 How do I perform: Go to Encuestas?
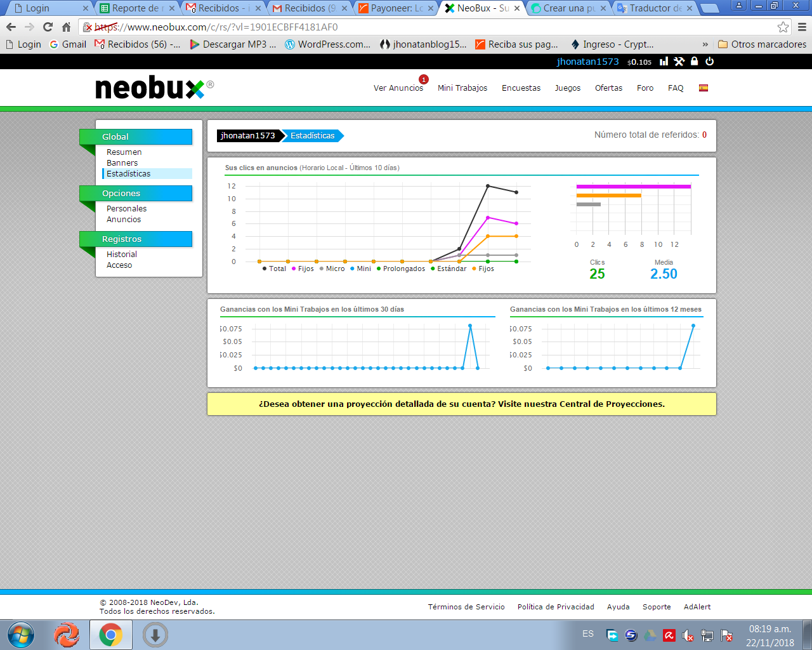click(x=521, y=88)
